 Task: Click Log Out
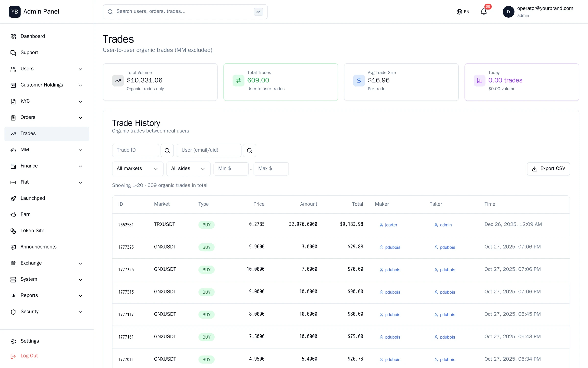tap(47, 356)
